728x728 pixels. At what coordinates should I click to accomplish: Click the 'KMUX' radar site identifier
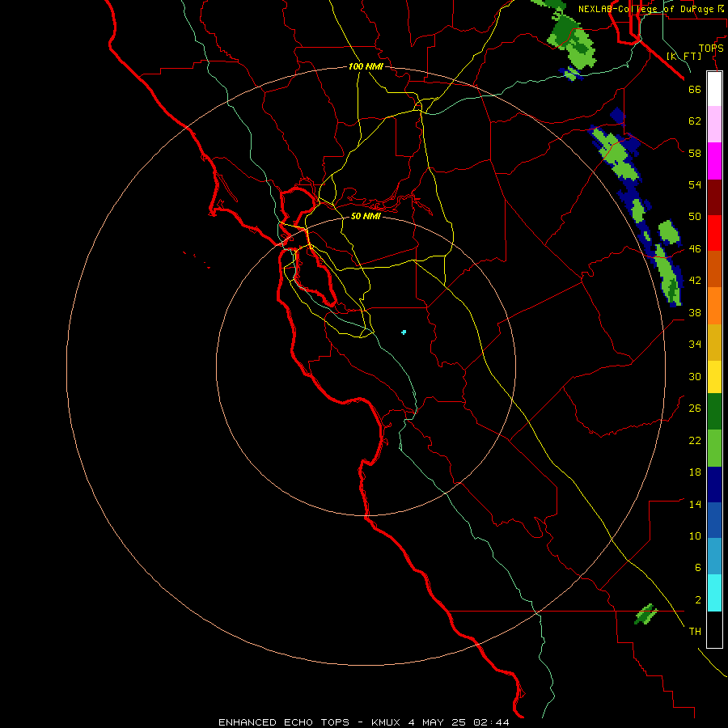coord(385,722)
